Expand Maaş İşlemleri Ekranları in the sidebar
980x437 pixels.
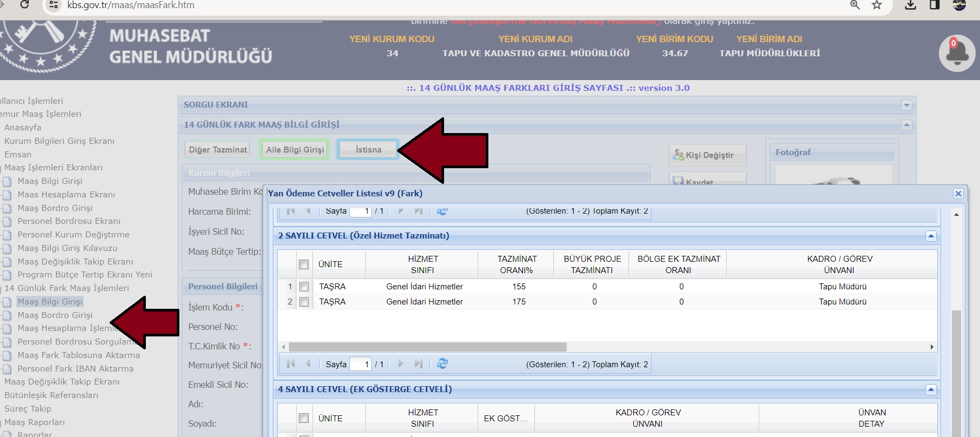tap(53, 168)
